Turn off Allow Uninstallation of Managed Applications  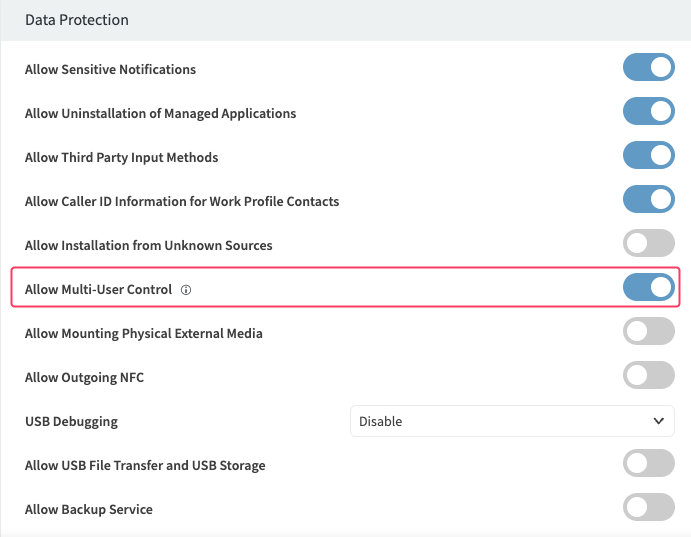point(648,112)
